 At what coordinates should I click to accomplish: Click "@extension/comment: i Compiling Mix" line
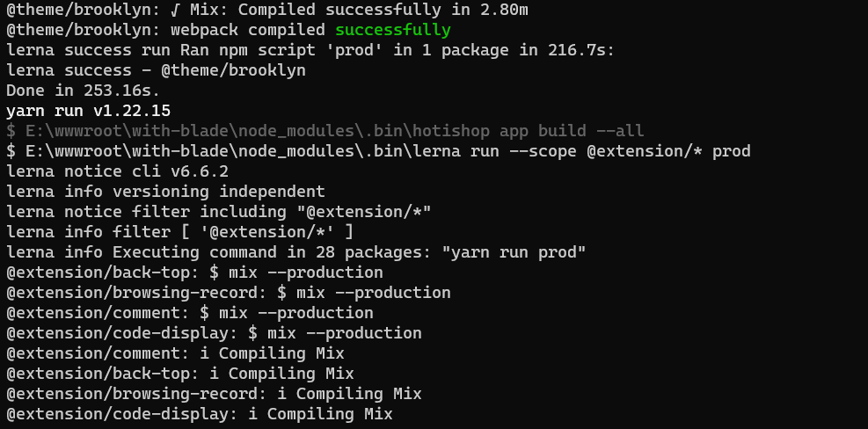pos(175,353)
